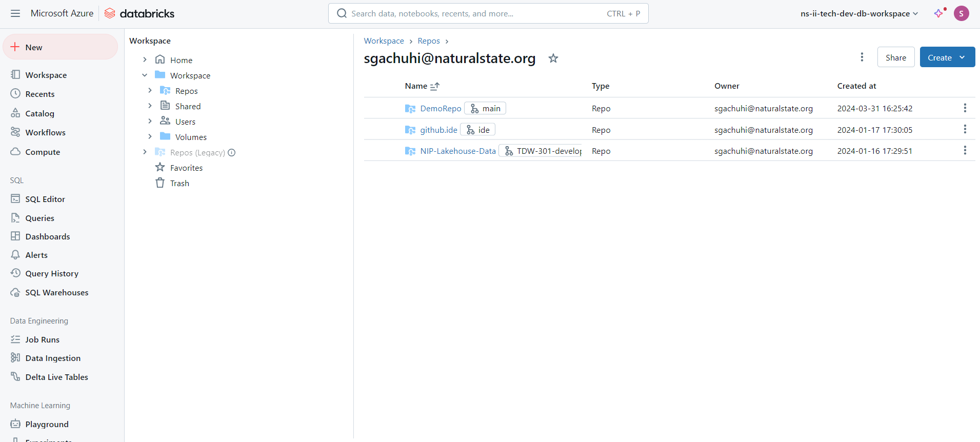Click the DemoRepo main branch badge
980x442 pixels.
(x=485, y=108)
